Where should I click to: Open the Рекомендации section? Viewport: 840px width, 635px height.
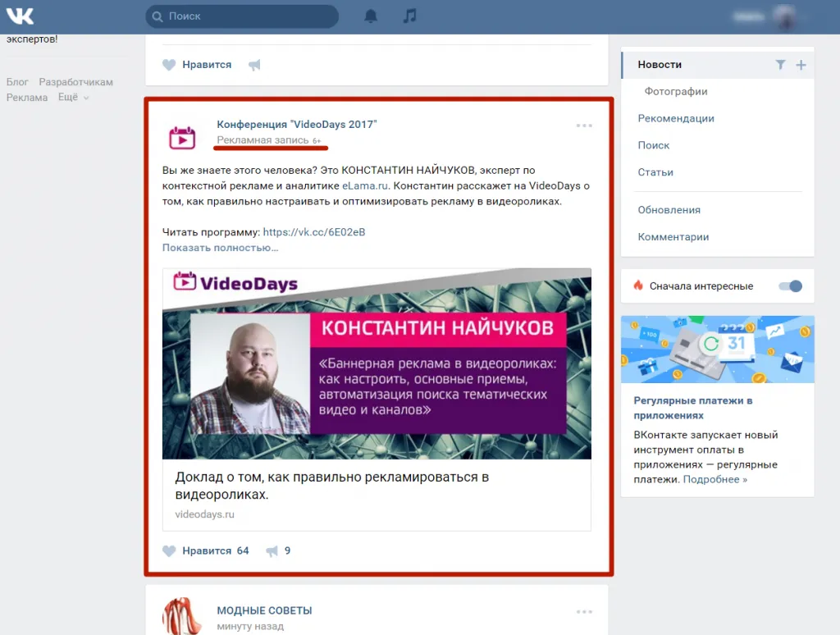pyautogui.click(x=676, y=118)
